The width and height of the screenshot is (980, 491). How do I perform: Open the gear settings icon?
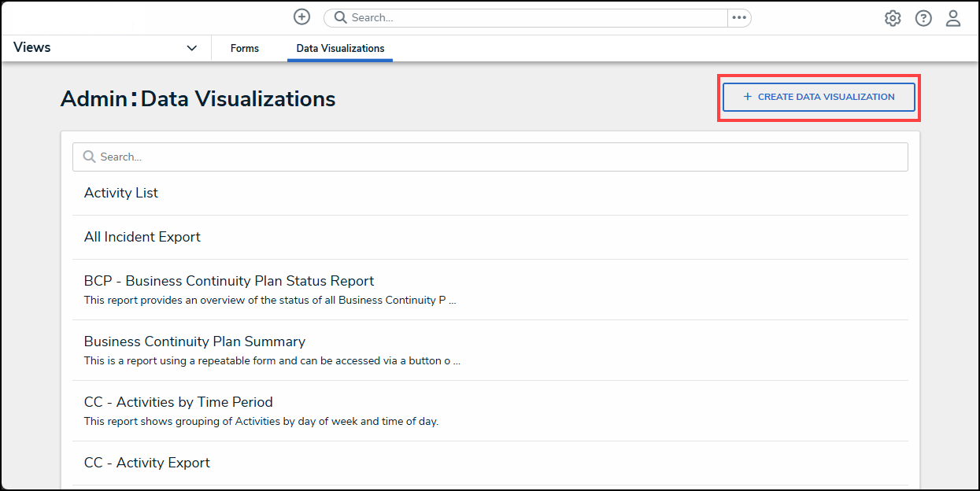[893, 18]
